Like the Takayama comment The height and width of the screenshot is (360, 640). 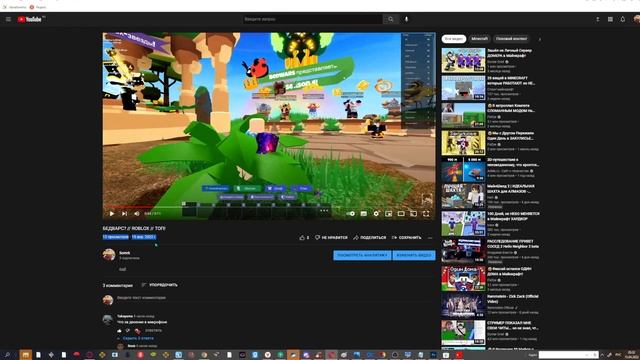[x=119, y=331]
